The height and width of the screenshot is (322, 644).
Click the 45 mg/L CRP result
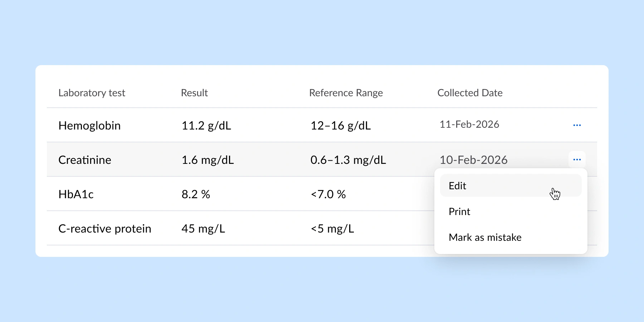point(203,229)
